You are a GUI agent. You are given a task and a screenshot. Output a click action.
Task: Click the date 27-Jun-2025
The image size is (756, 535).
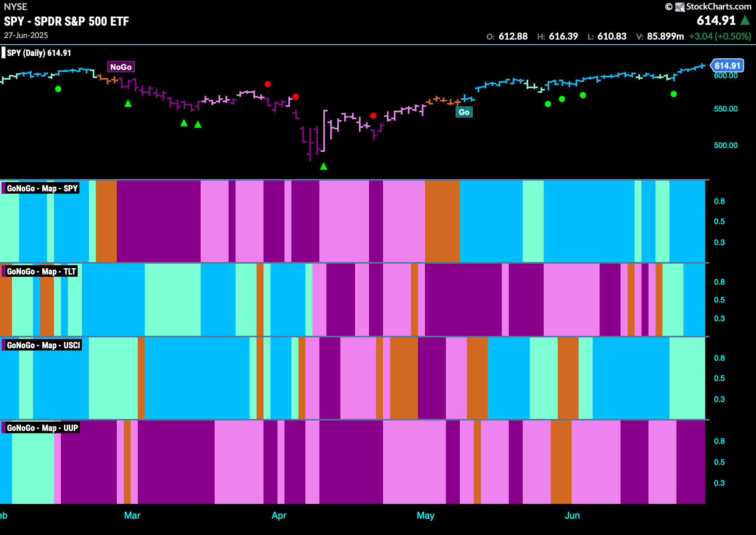tap(26, 35)
